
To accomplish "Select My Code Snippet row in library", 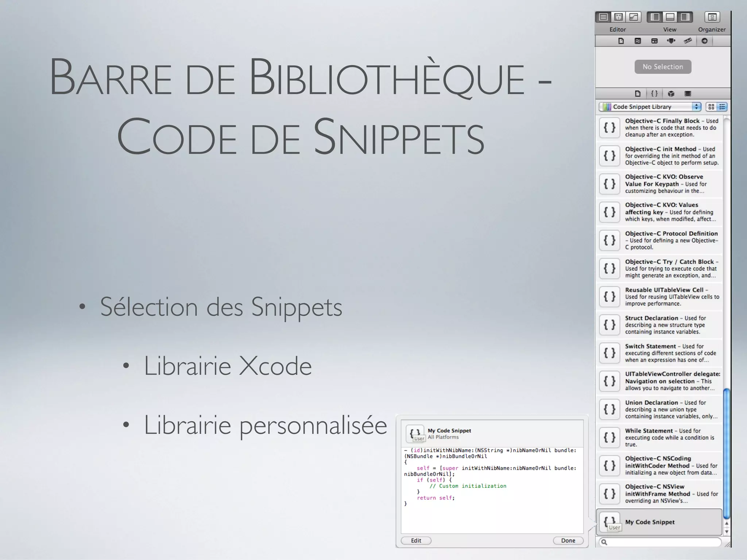I will [659, 522].
